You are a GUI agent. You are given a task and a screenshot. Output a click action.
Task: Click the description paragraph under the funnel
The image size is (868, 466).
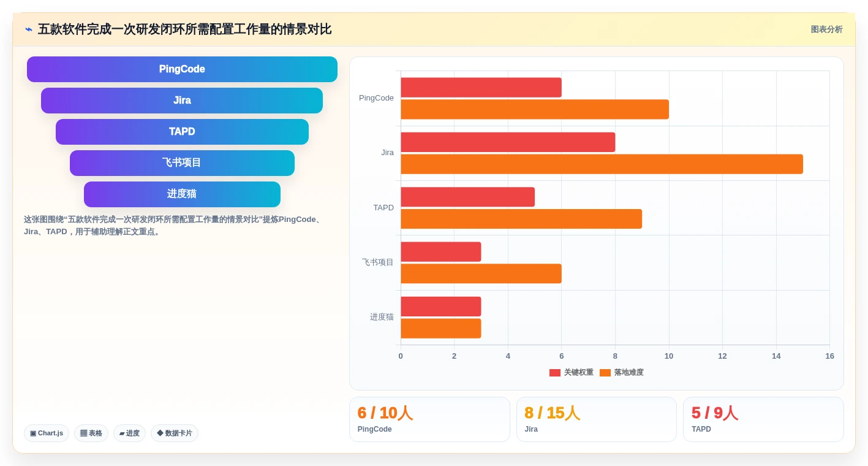[175, 226]
